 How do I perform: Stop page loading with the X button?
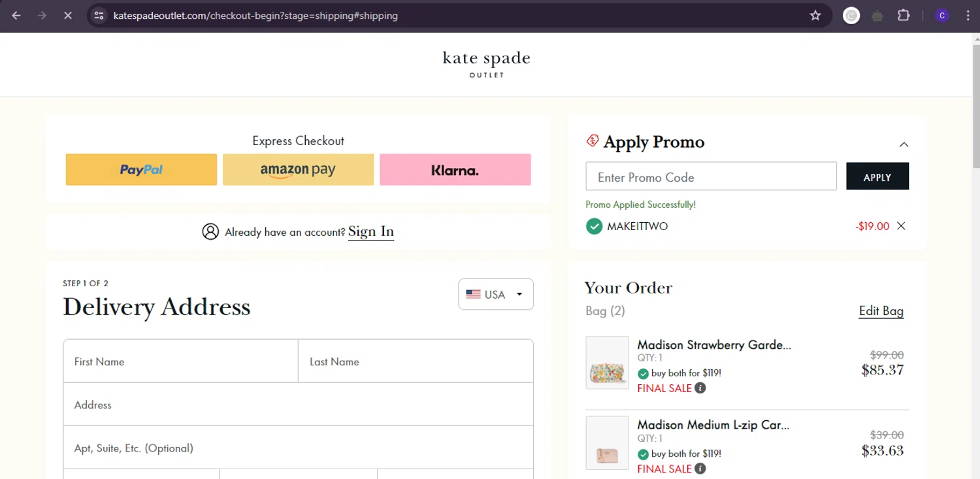(67, 16)
